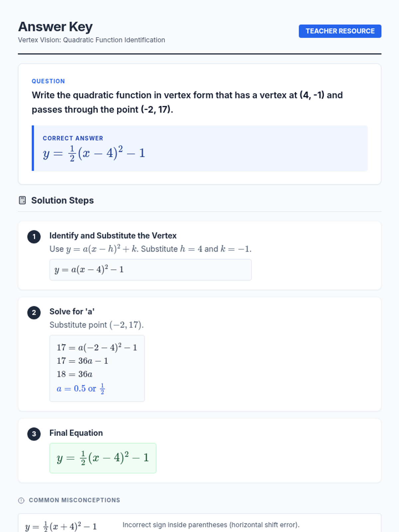The image size is (399, 532).
Task: Click the calculator icon beside Solution Steps
Action: (x=22, y=200)
